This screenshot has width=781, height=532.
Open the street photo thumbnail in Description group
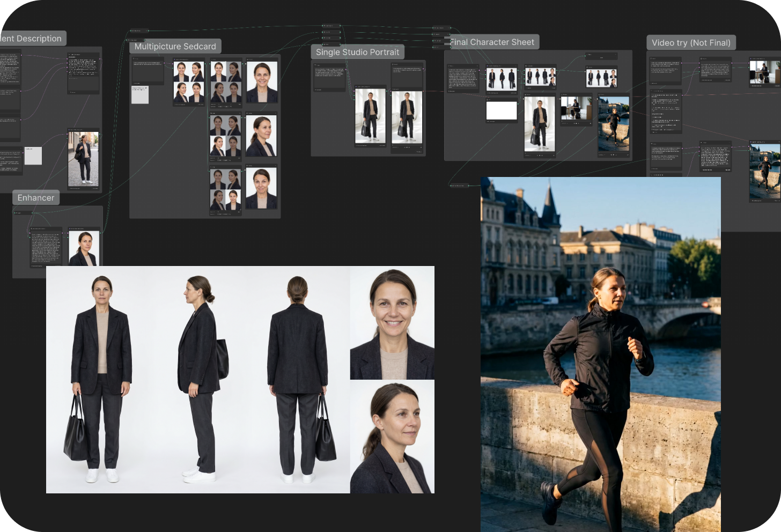click(84, 159)
